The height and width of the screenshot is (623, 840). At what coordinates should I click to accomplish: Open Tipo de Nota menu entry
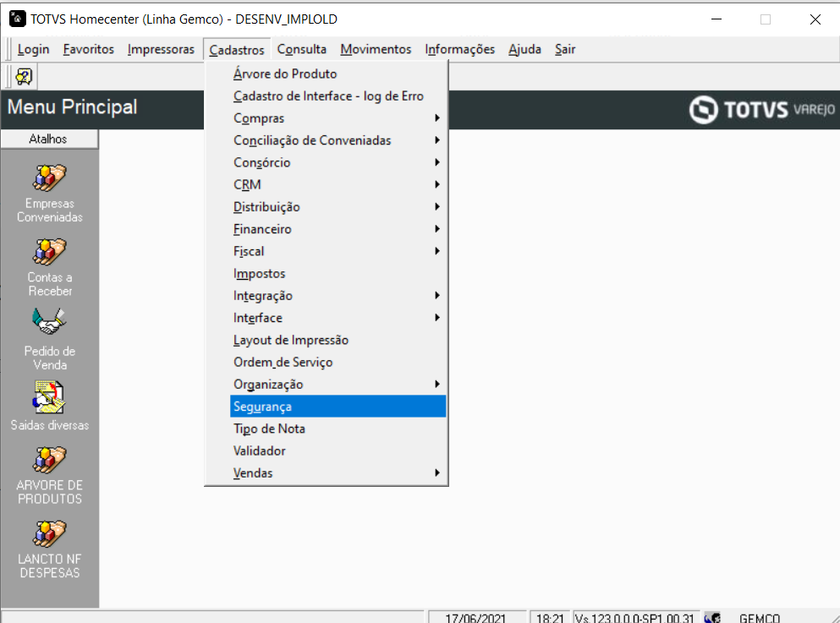click(x=338, y=429)
